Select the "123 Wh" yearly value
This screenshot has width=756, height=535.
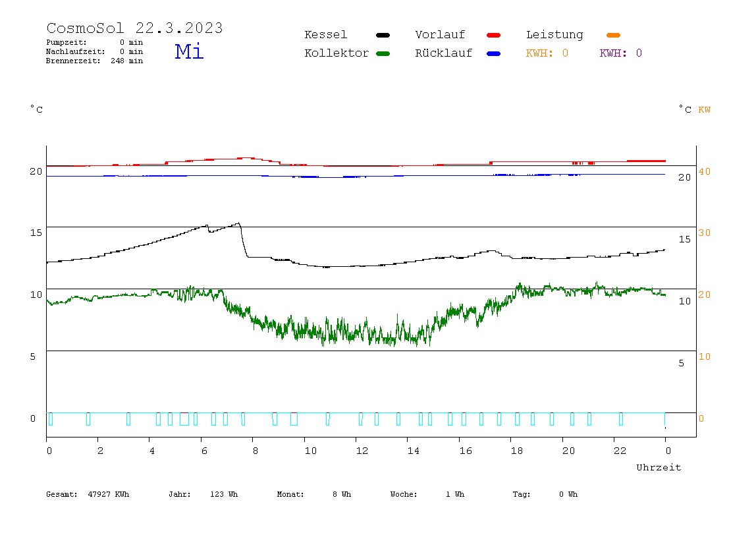(x=224, y=494)
